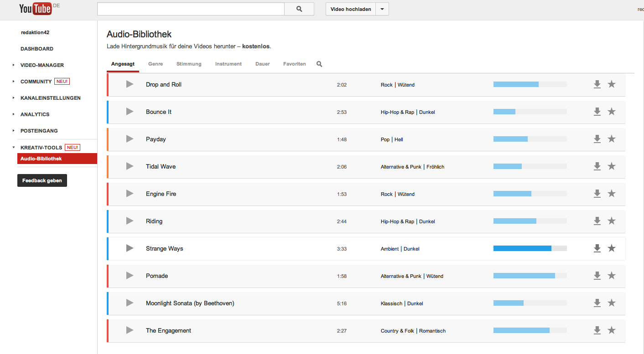Viewport: 644px width, 354px height.
Task: Click the popularity bar for Riding
Action: coord(530,221)
